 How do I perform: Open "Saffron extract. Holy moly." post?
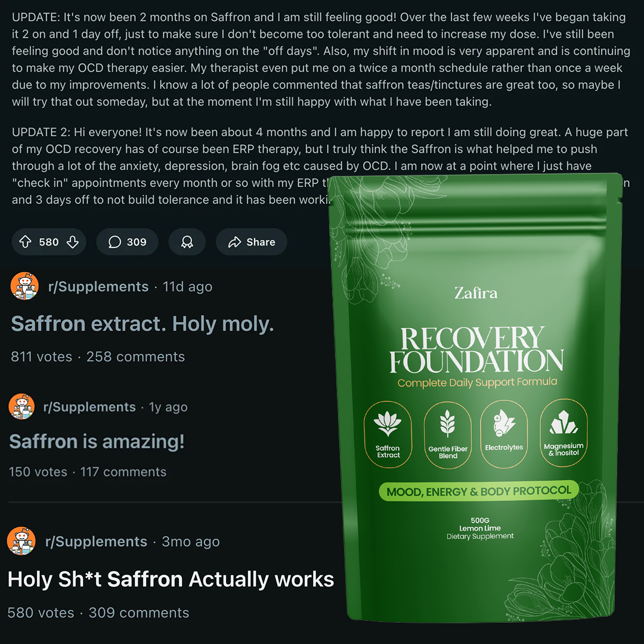(142, 324)
